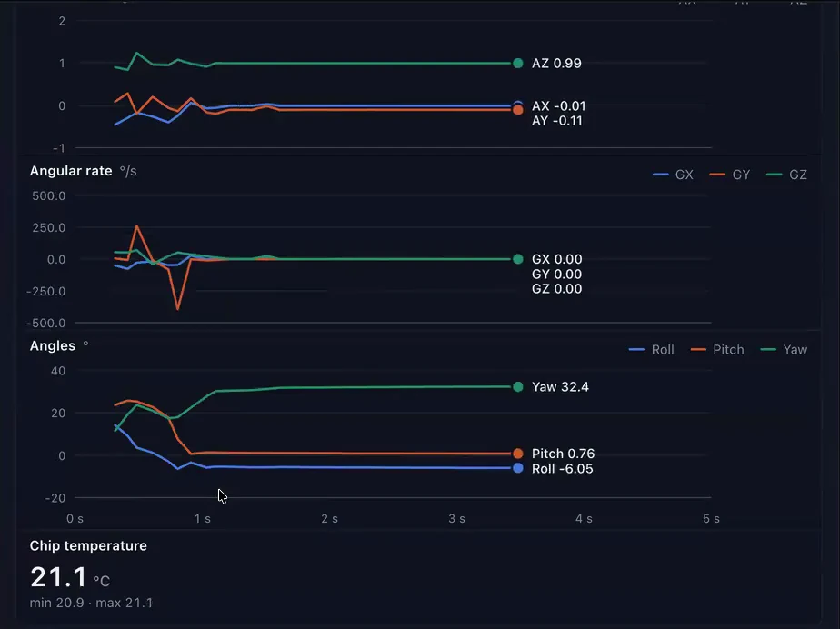The height and width of the screenshot is (629, 840).
Task: Click the 1 s time axis label
Action: coord(203,519)
